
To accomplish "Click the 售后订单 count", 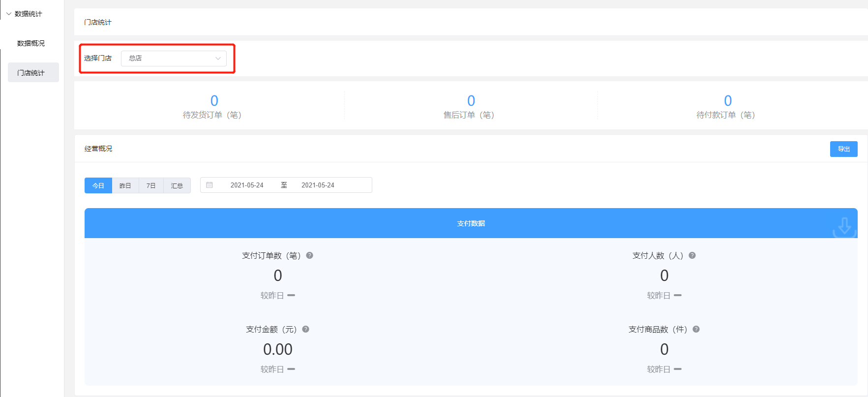I will click(471, 101).
